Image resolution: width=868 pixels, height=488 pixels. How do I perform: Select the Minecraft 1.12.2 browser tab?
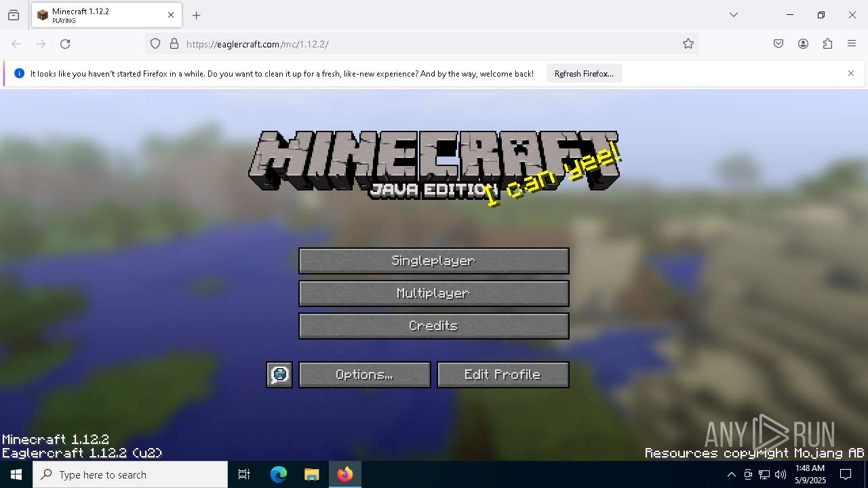(106, 15)
